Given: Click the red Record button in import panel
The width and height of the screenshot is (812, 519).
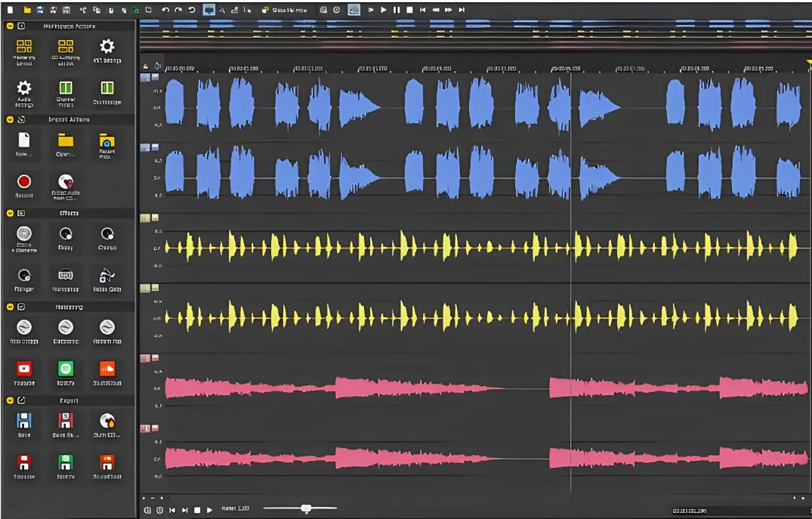Looking at the screenshot, I should point(23,181).
